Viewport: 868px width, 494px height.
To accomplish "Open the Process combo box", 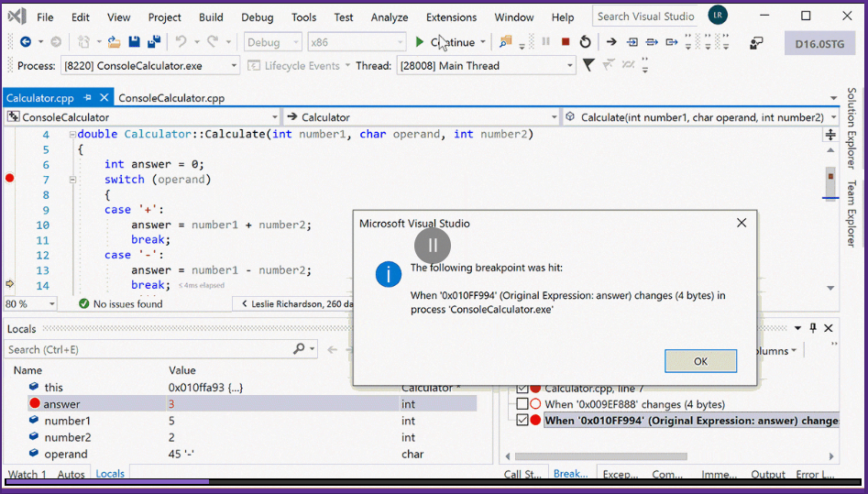I will pos(150,65).
